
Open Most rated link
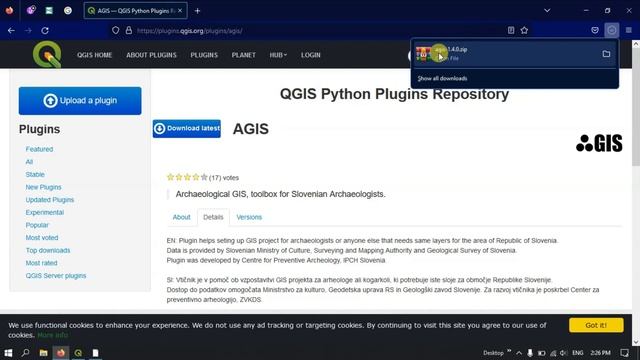[41, 263]
